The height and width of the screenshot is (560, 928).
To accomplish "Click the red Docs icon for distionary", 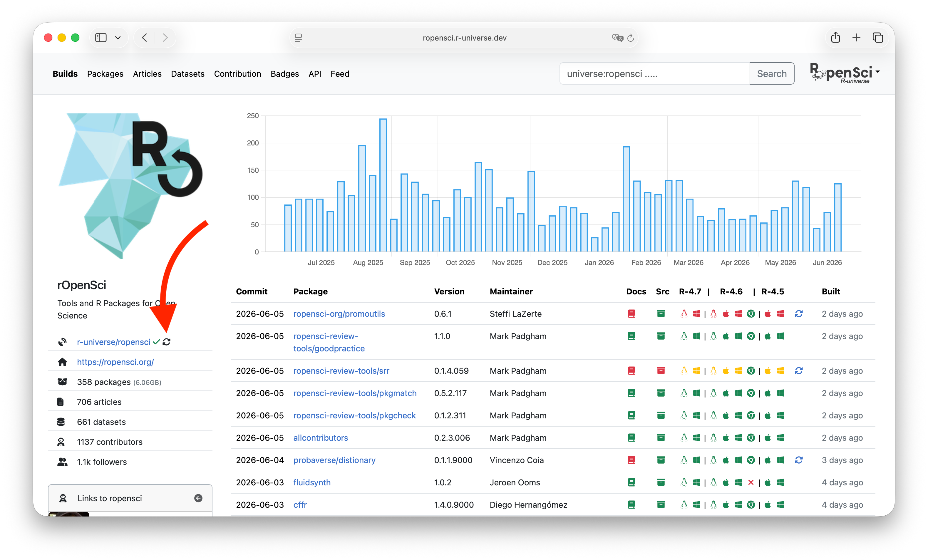I will (631, 460).
